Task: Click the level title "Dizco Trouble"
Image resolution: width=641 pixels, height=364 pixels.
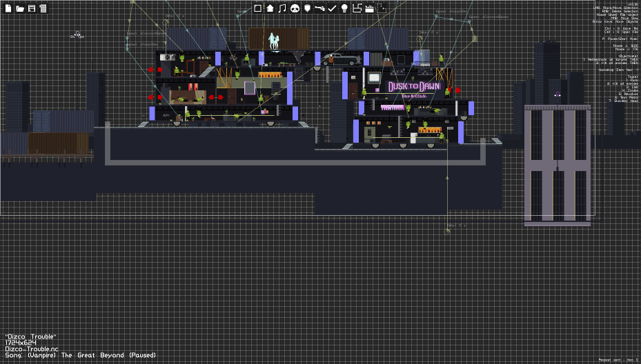Action: (30, 336)
